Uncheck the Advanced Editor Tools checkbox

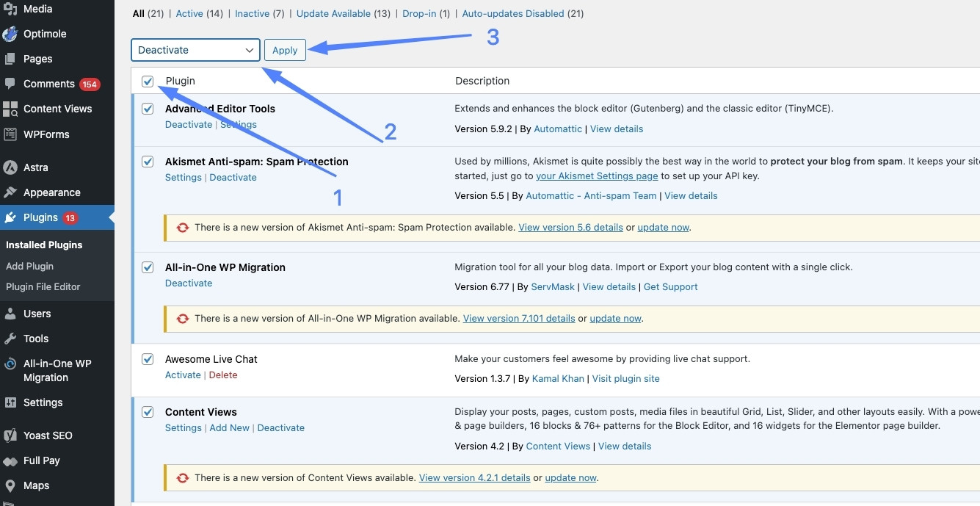tap(148, 109)
